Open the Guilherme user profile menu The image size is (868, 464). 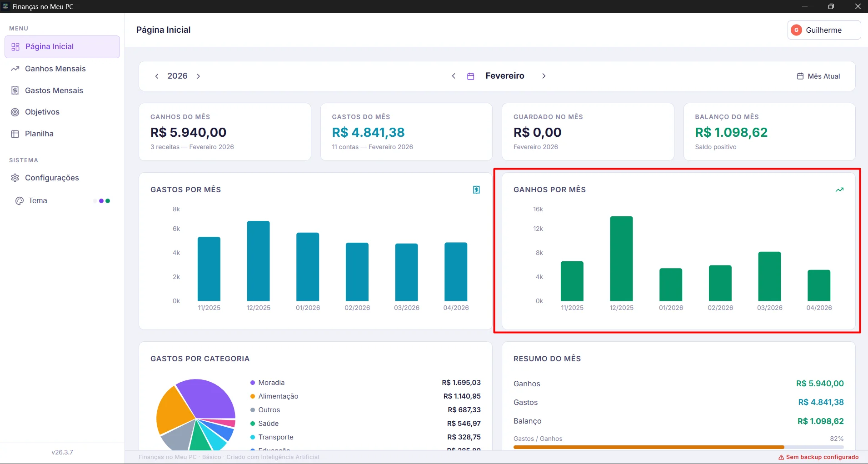coord(823,30)
